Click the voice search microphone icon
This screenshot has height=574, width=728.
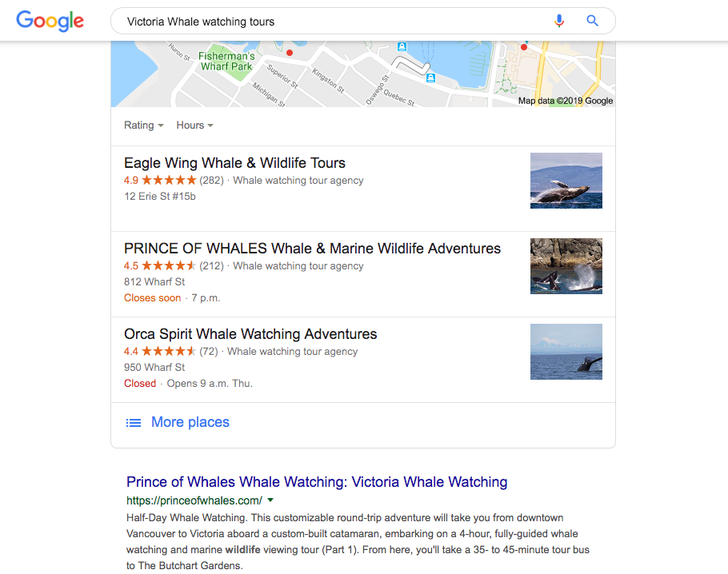click(559, 20)
